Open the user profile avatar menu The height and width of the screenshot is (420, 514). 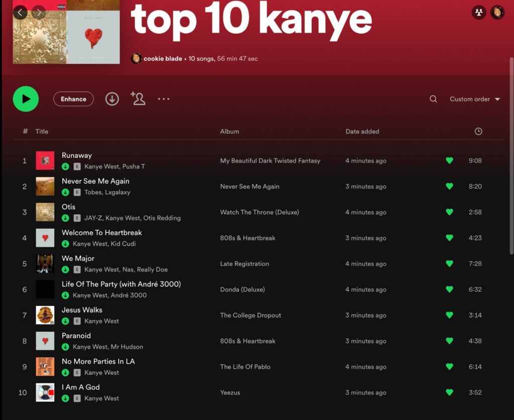pos(497,13)
